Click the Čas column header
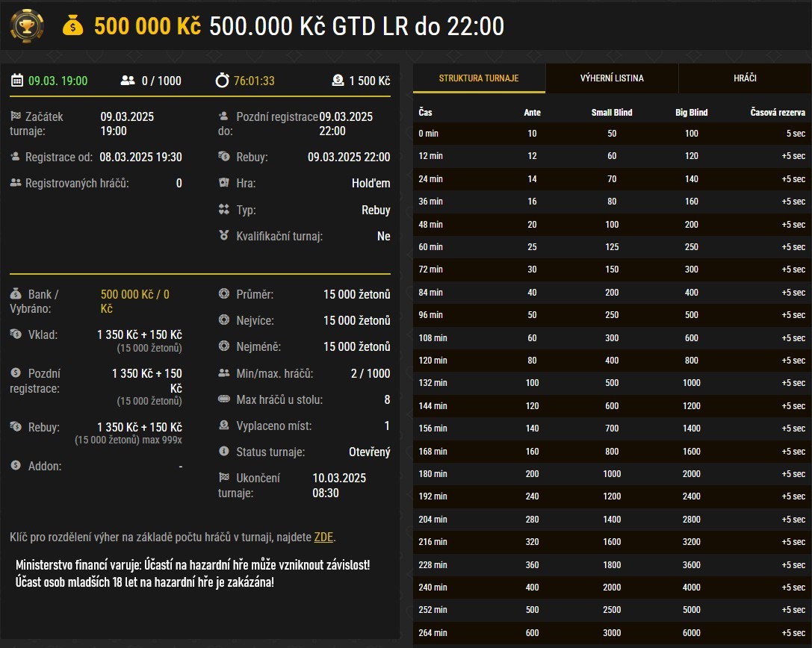812x648 pixels. [425, 112]
